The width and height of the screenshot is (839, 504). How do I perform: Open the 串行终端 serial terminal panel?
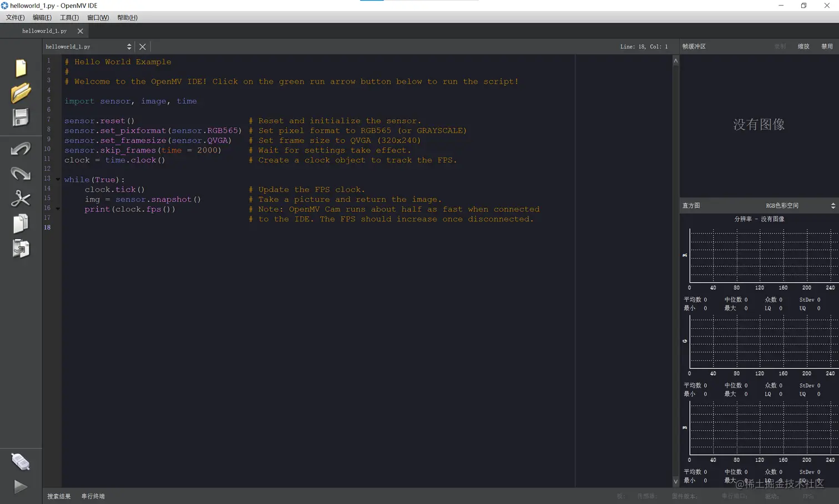coord(93,496)
